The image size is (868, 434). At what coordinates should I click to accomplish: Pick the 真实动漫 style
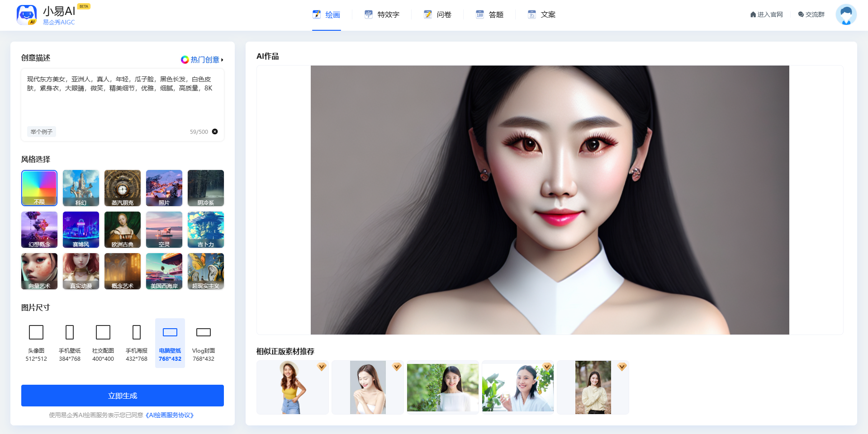coord(81,271)
